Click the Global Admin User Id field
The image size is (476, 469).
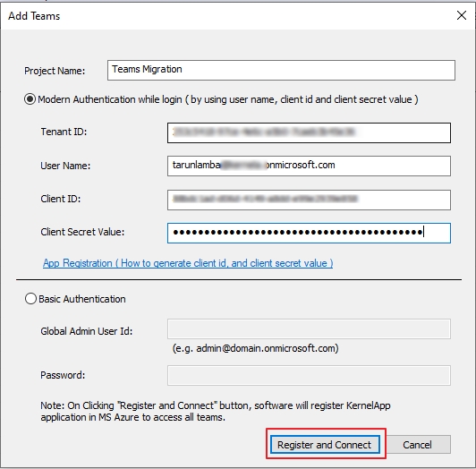[x=309, y=328]
